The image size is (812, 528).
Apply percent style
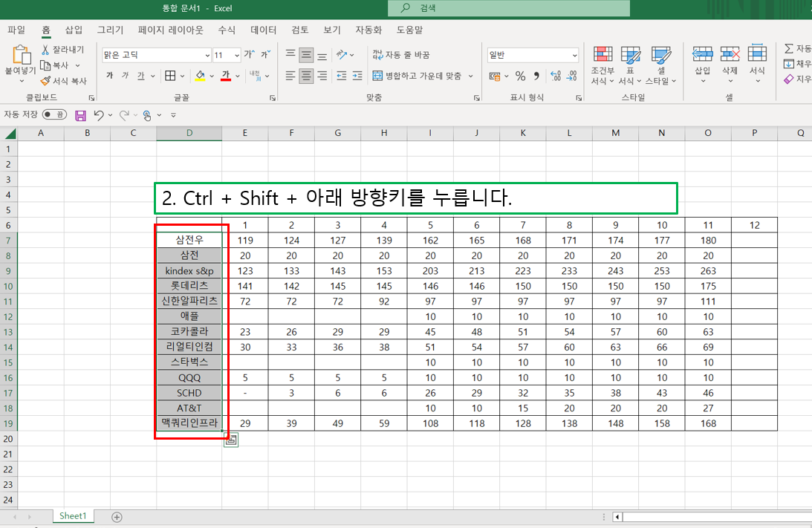pos(521,76)
